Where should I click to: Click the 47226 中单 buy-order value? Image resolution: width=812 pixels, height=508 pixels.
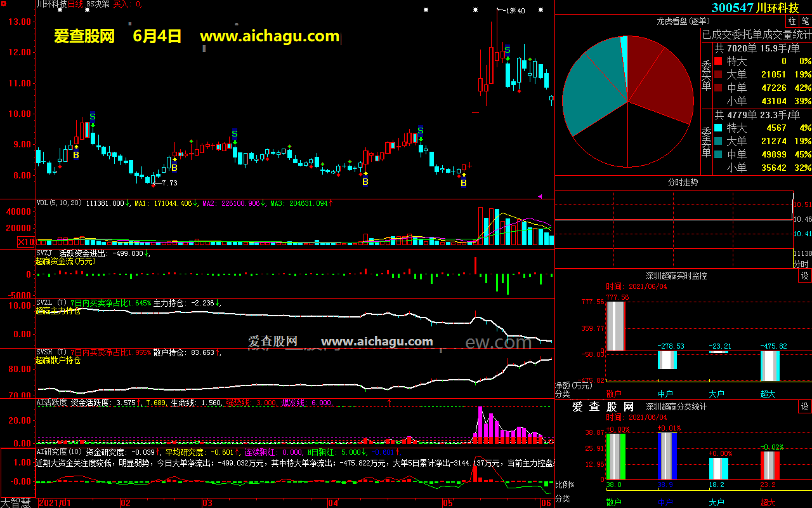pyautogui.click(x=773, y=88)
